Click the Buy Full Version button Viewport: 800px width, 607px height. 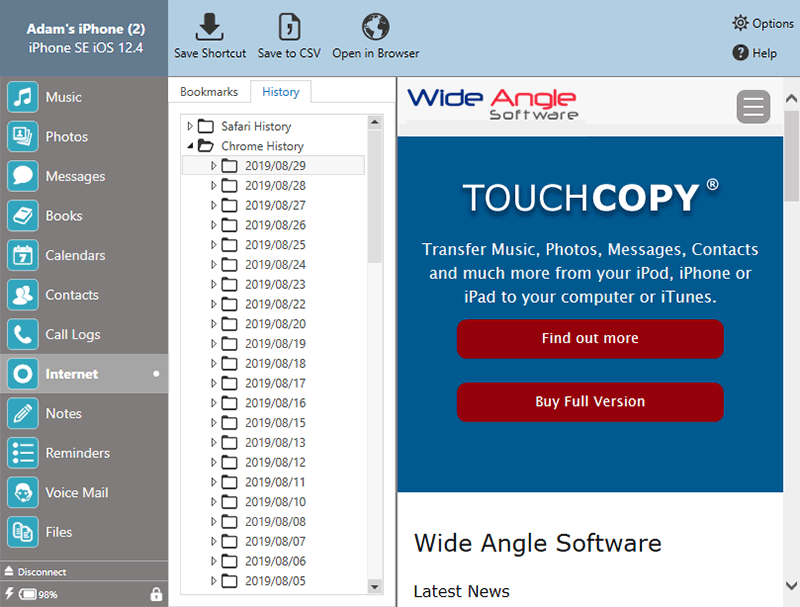pyautogui.click(x=590, y=401)
